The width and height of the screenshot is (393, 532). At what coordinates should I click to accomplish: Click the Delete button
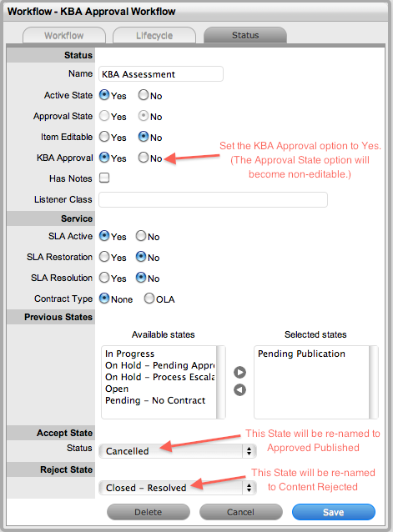pos(149,512)
